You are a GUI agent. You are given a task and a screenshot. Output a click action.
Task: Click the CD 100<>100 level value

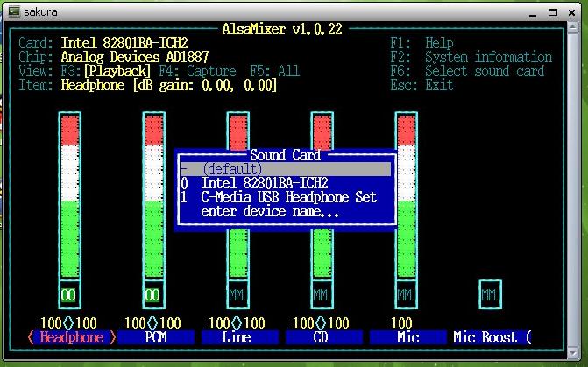click(x=321, y=323)
